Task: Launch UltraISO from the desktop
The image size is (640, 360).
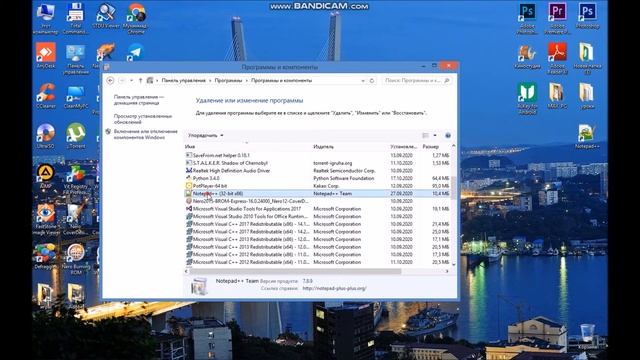Action: point(46,136)
